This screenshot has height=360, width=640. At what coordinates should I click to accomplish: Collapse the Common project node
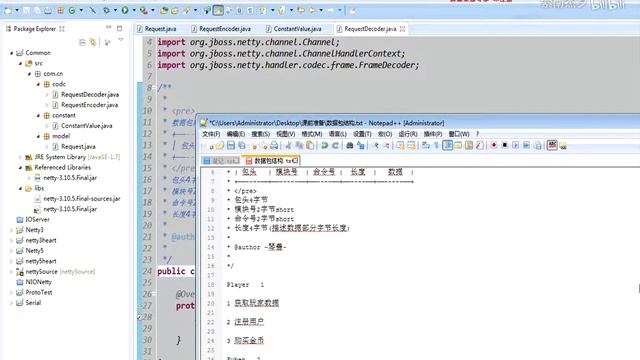tap(11, 53)
